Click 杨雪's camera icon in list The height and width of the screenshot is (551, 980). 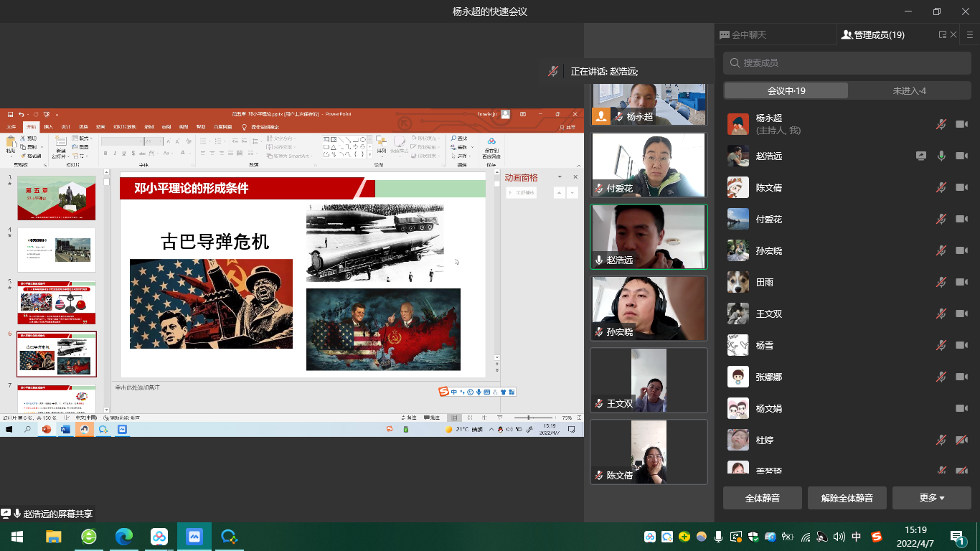[x=961, y=345]
